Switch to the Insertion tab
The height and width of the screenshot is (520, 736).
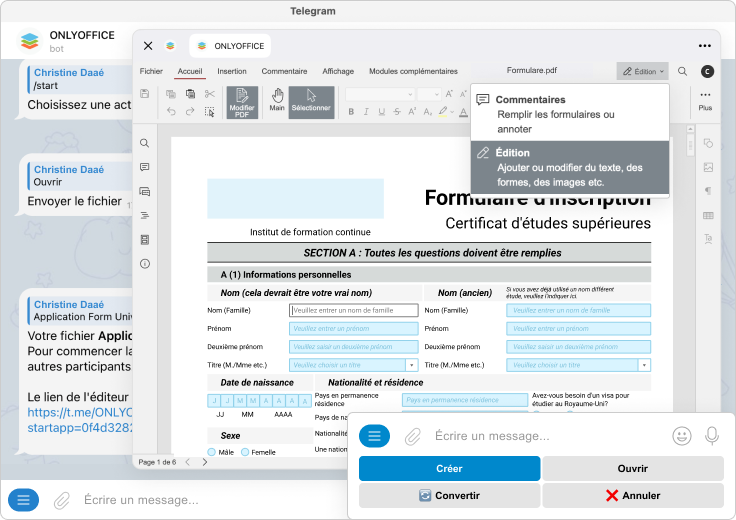pyautogui.click(x=232, y=71)
